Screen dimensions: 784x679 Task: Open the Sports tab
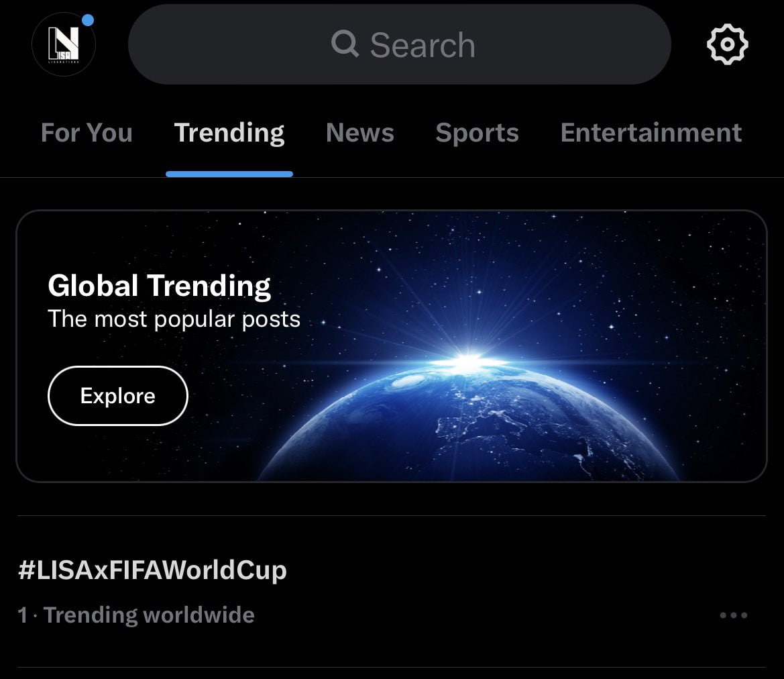477,133
